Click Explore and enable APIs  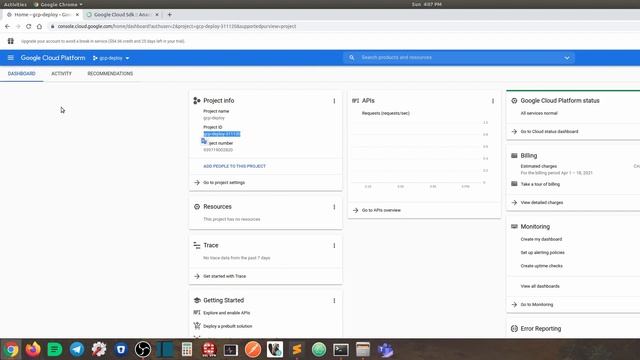(x=227, y=313)
